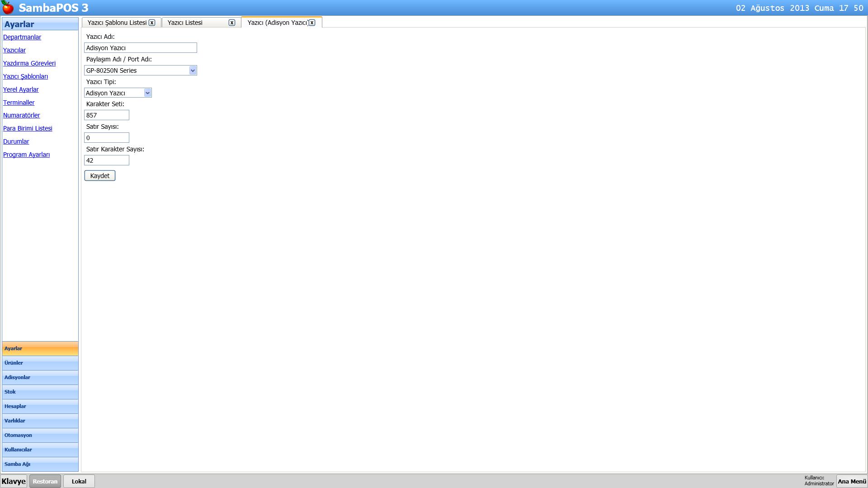Click the Satır Karakter Sayısı field
The width and height of the screenshot is (868, 488).
point(107,160)
